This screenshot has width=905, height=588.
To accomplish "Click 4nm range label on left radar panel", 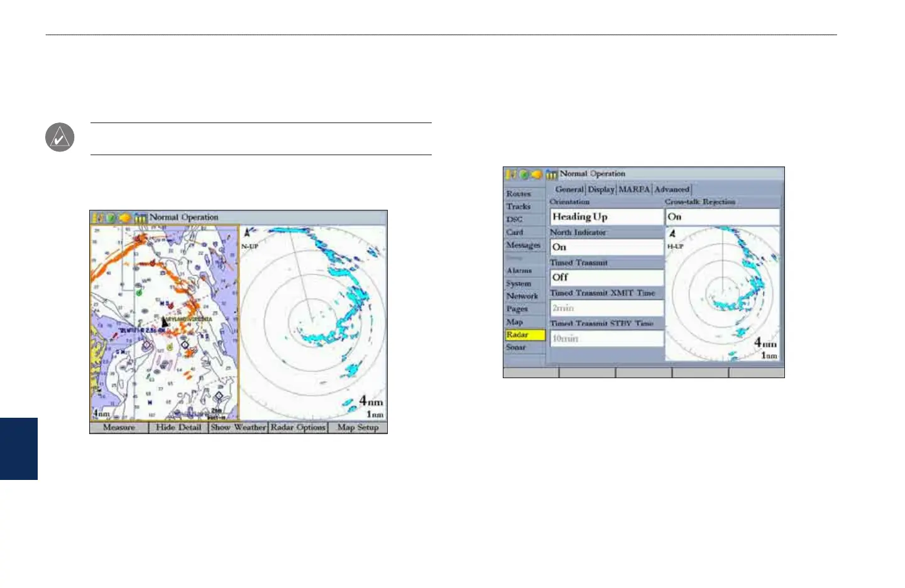I will point(371,400).
